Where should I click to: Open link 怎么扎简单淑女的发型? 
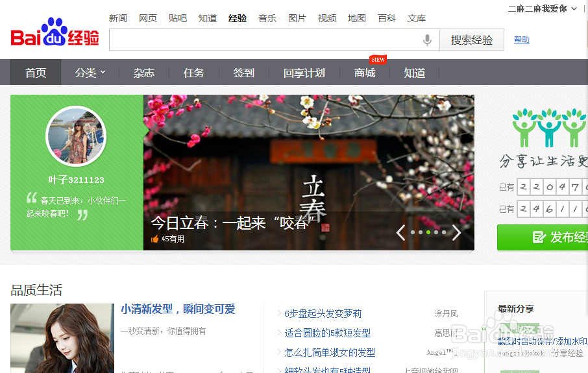pyautogui.click(x=330, y=352)
